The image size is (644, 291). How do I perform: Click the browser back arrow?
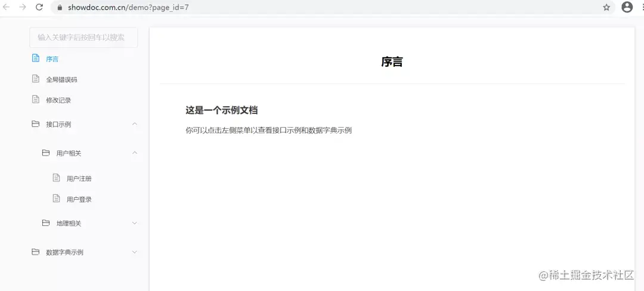pos(6,7)
